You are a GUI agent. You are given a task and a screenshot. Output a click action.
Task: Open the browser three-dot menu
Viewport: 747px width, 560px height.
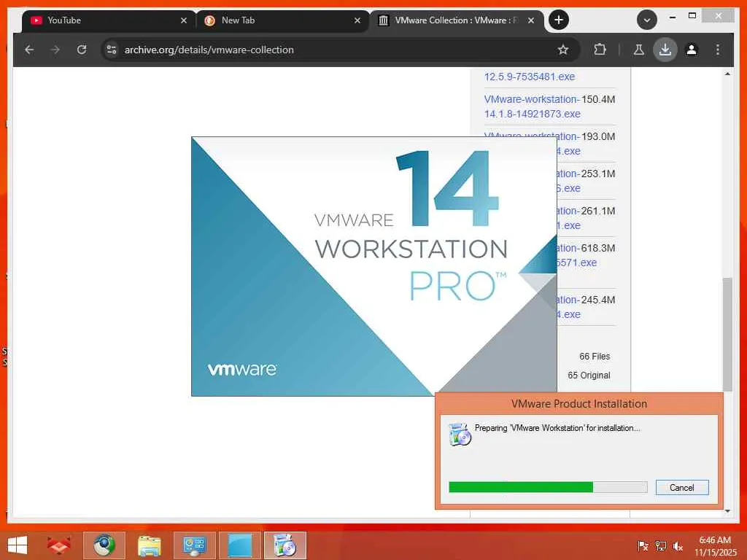point(718,50)
